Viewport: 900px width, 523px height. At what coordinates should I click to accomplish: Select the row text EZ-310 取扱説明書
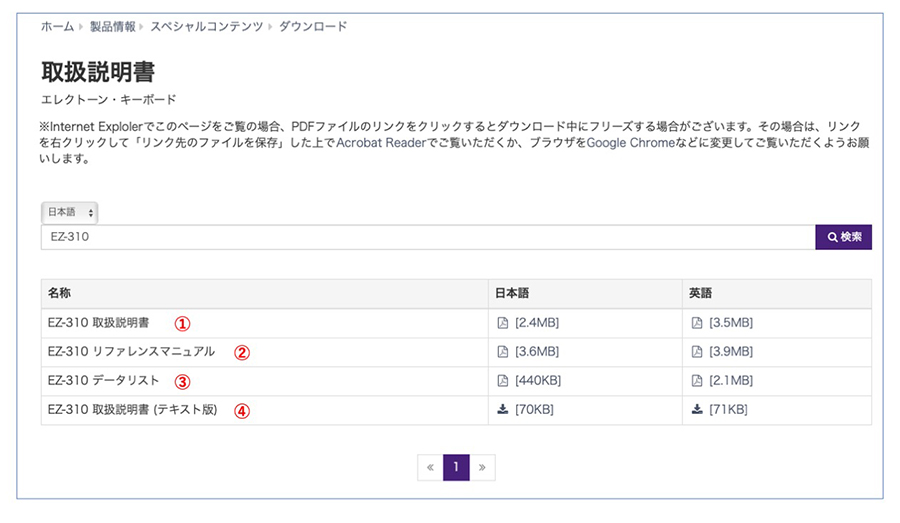pyautogui.click(x=98, y=323)
